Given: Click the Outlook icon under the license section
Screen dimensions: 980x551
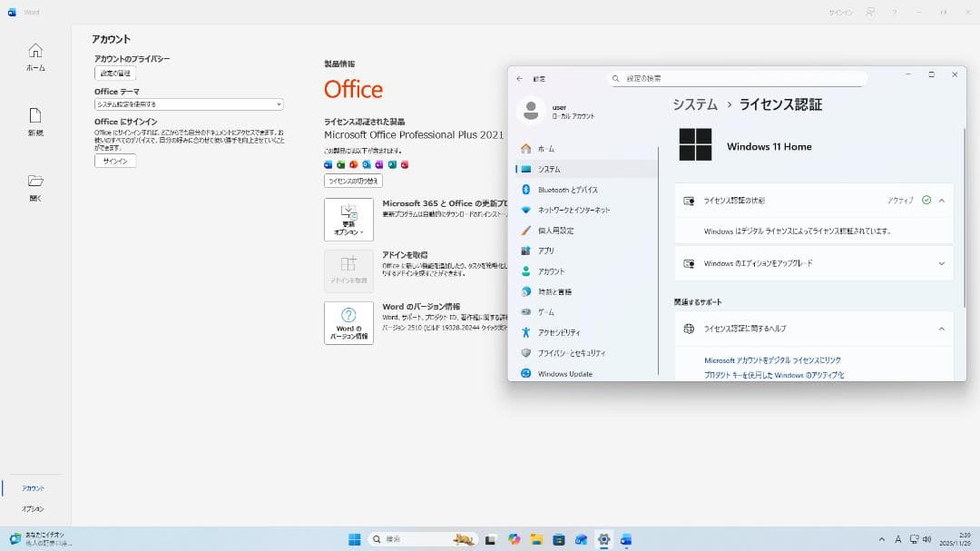Looking at the screenshot, I should coord(366,164).
